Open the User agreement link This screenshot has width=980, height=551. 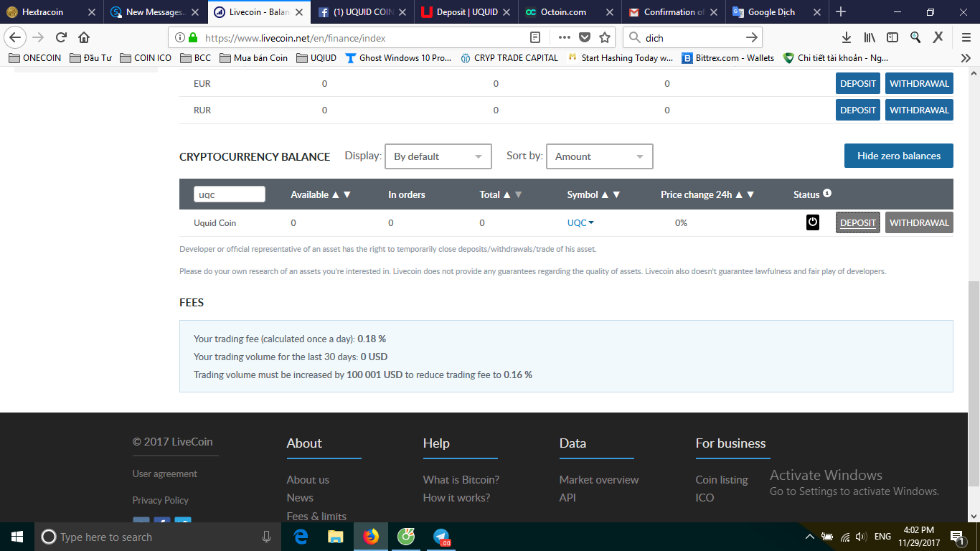coord(165,474)
